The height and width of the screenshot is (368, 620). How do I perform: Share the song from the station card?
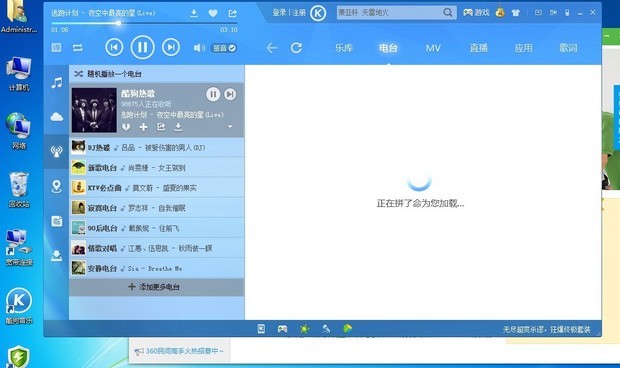point(161,127)
